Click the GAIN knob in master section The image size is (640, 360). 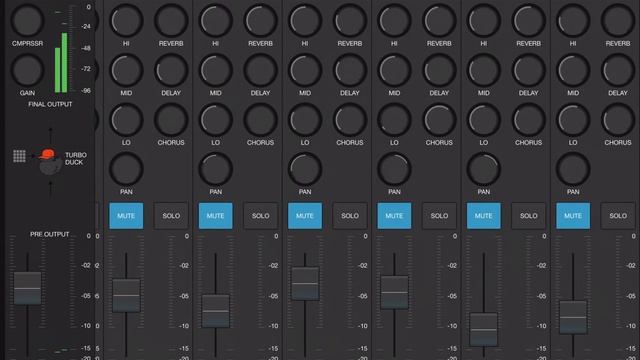[x=27, y=70]
